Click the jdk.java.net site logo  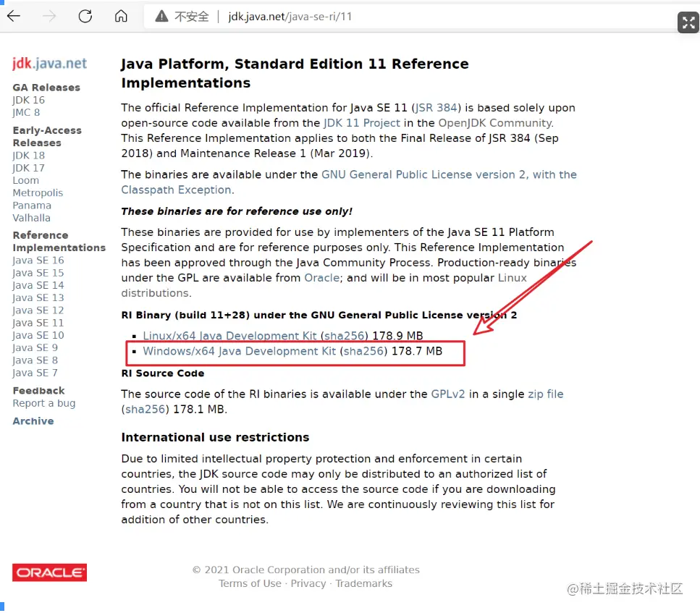pyautogui.click(x=49, y=64)
